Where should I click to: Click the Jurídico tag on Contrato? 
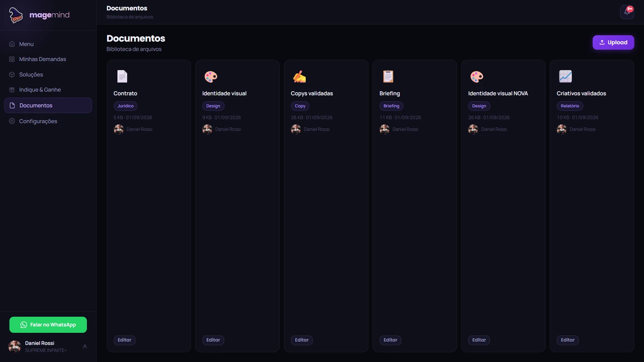[126, 106]
